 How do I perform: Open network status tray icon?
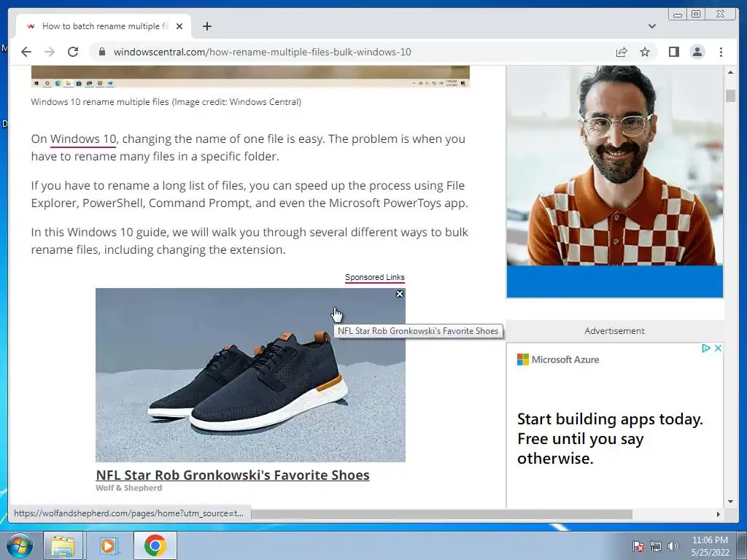[656, 546]
